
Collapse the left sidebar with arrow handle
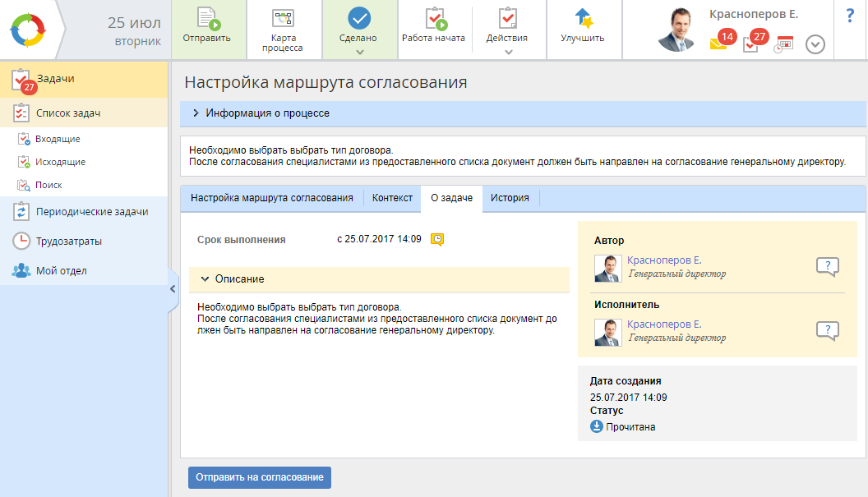click(x=173, y=289)
